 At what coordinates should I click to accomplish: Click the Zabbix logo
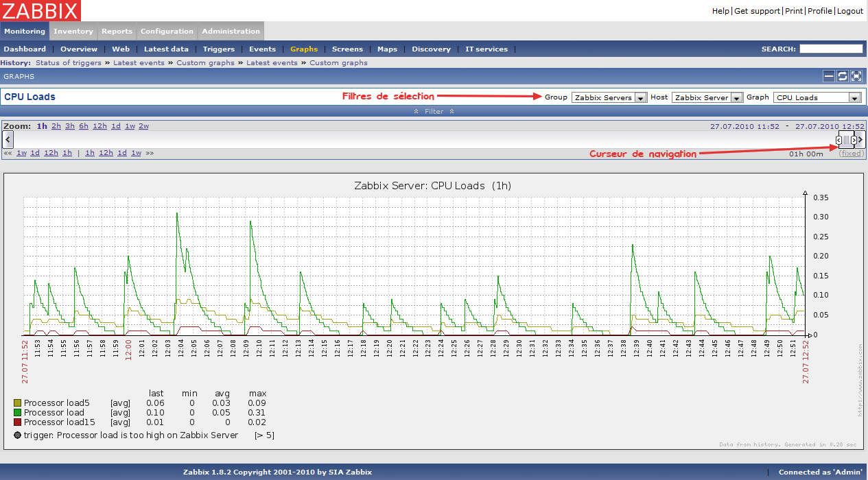[x=40, y=10]
